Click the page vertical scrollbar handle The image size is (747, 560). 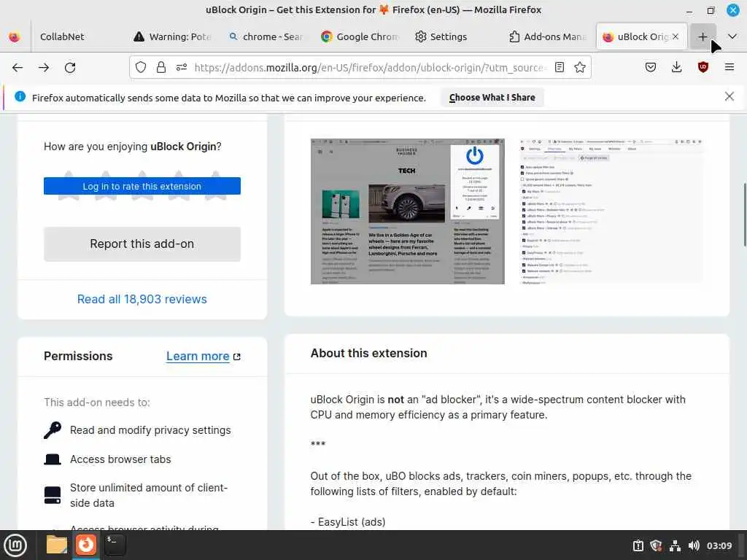[x=744, y=214]
